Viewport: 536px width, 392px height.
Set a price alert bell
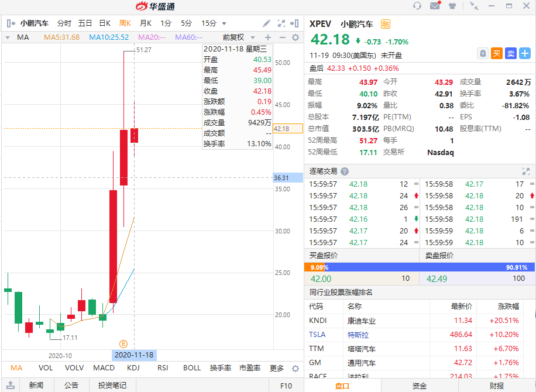(483, 53)
